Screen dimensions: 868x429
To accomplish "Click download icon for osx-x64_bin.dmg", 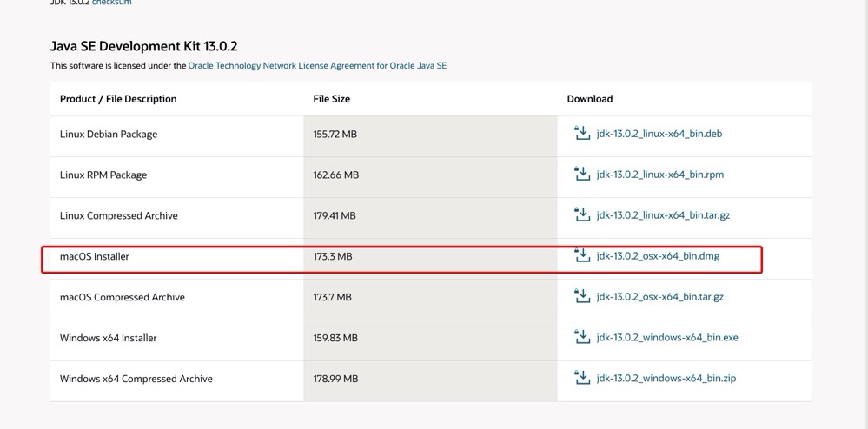I will (x=582, y=255).
